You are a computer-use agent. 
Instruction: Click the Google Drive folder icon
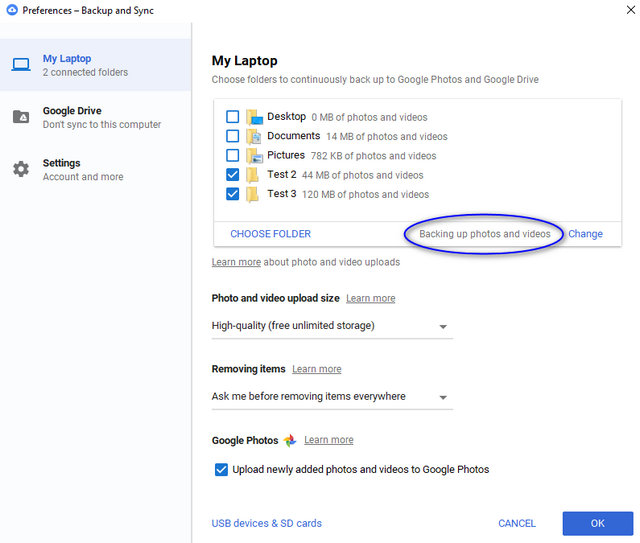21,117
